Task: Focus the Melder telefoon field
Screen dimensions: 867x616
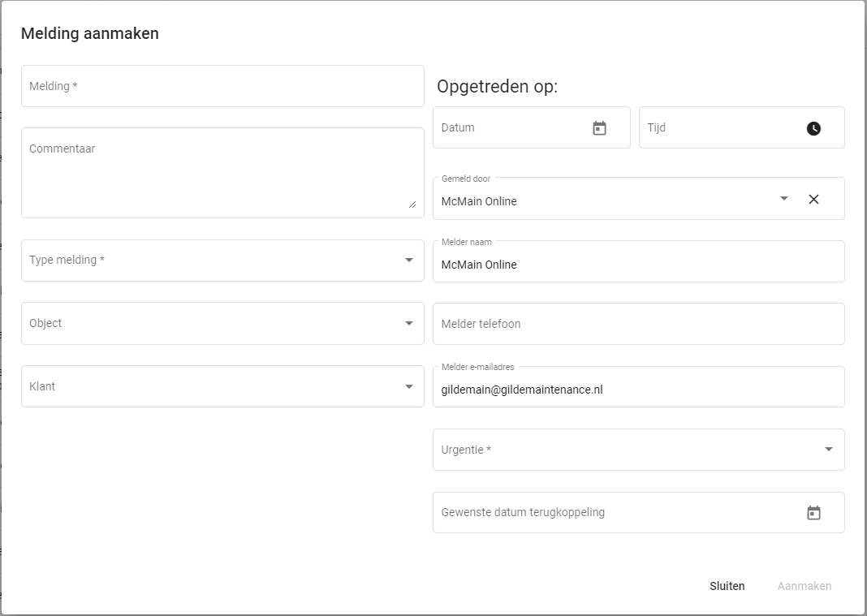Action: (x=638, y=324)
